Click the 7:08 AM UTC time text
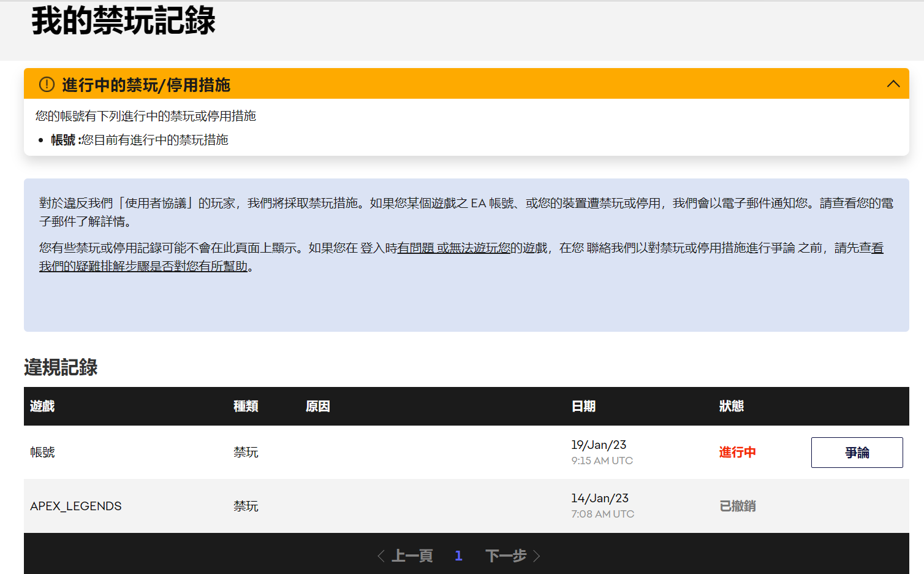This screenshot has width=924, height=574. [x=602, y=514]
